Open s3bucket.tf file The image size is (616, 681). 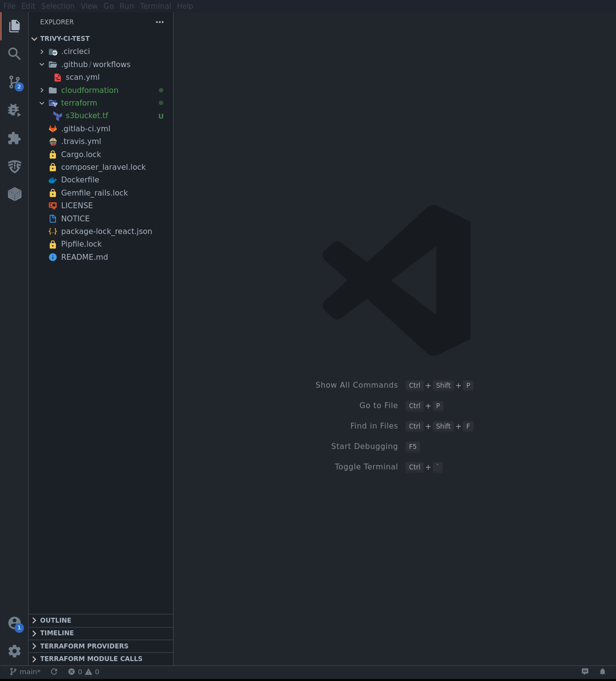[x=101, y=116]
